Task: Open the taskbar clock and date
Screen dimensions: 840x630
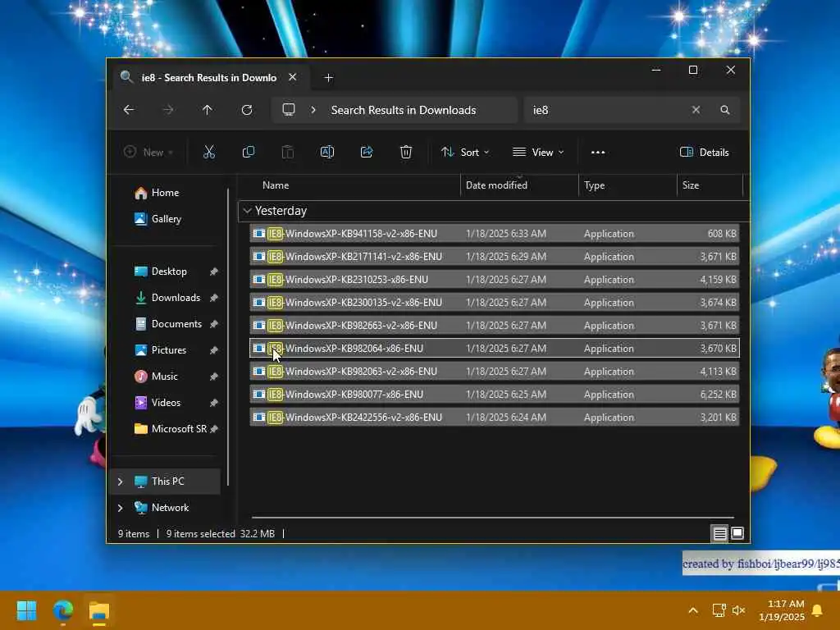Action: coord(782,610)
